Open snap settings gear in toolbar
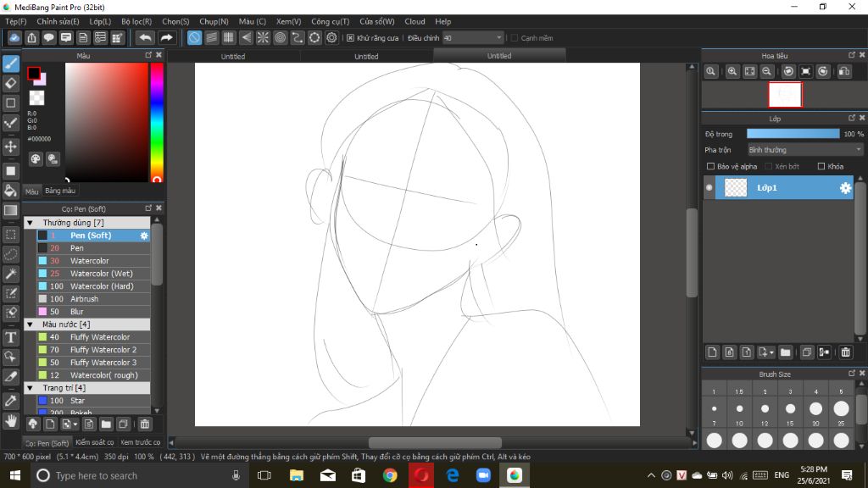 pyautogui.click(x=331, y=37)
